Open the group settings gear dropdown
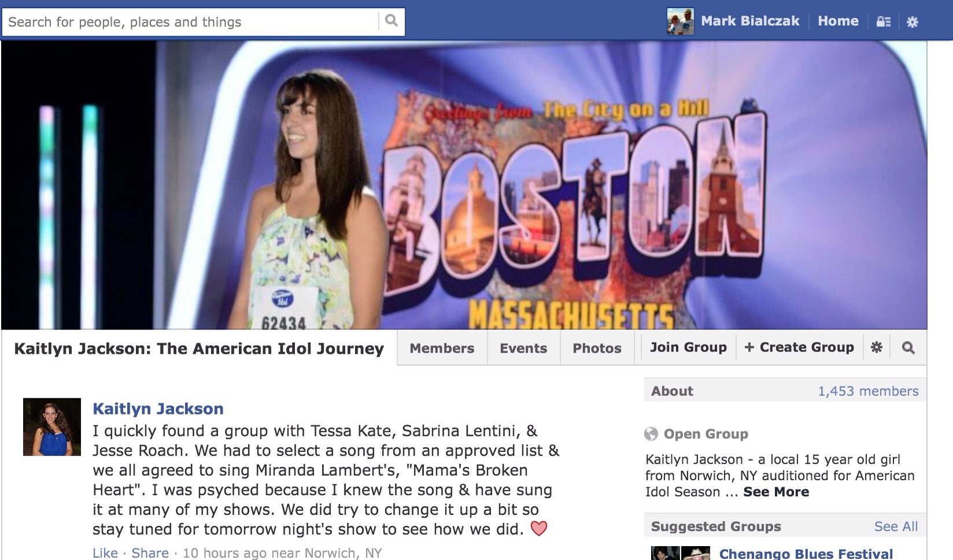 coord(877,347)
